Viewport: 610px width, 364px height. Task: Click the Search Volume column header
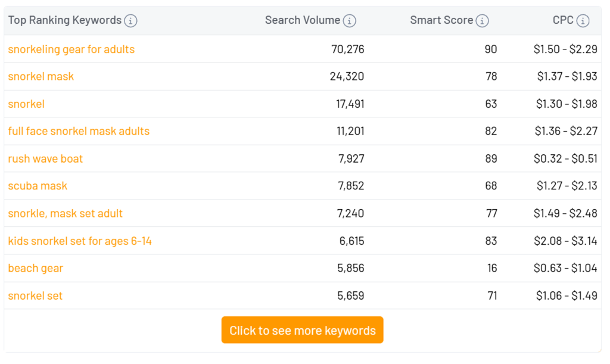pyautogui.click(x=302, y=20)
